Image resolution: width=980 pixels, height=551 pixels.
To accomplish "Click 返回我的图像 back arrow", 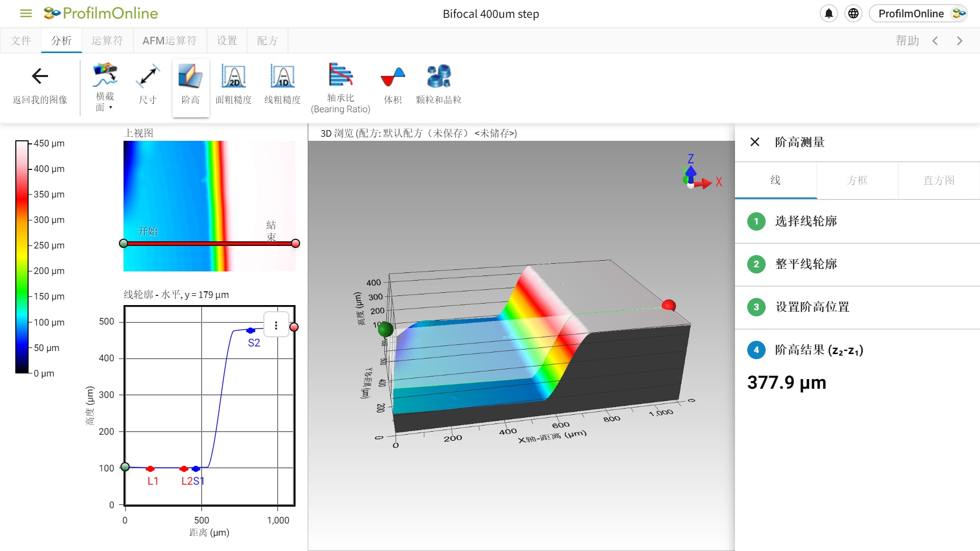I will point(40,86).
